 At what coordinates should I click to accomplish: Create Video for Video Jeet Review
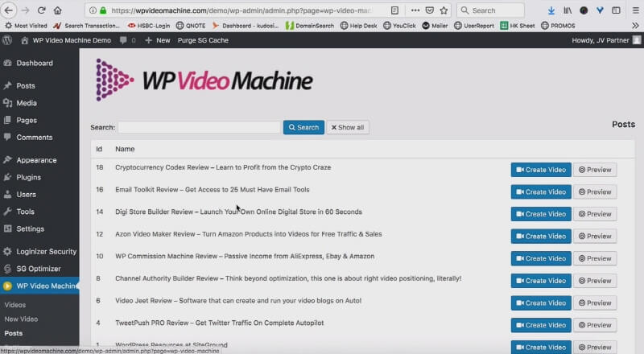tap(541, 303)
